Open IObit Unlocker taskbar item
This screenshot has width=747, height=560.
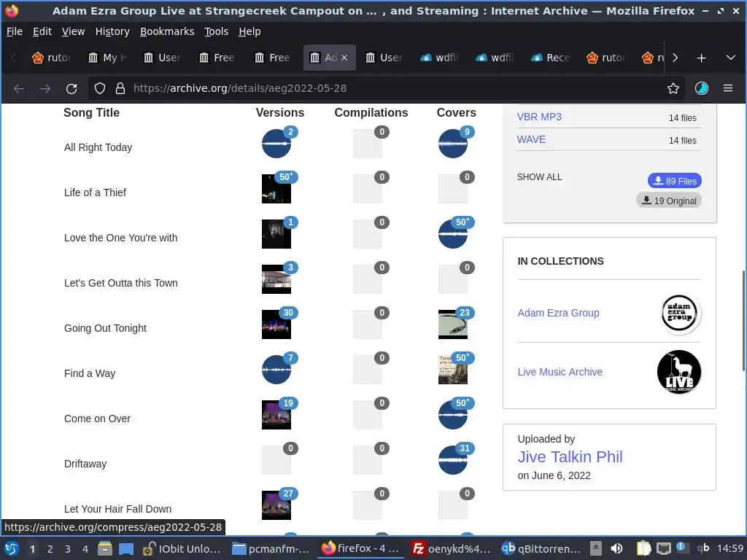click(x=182, y=549)
